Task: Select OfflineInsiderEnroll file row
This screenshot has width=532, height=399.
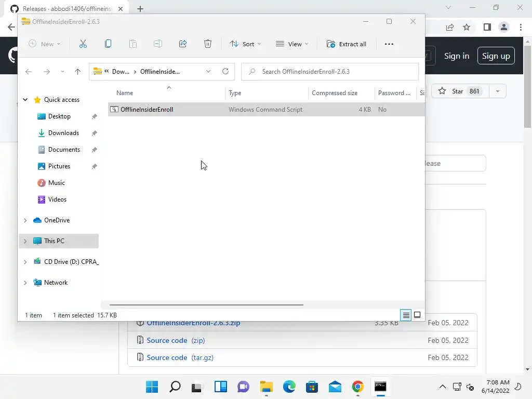Action: click(267, 110)
